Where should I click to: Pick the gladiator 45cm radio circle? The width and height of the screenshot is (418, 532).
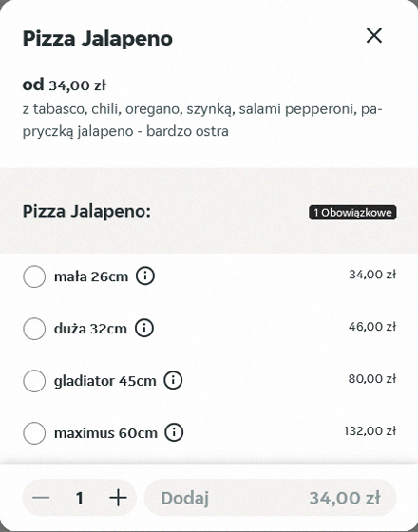click(x=34, y=381)
